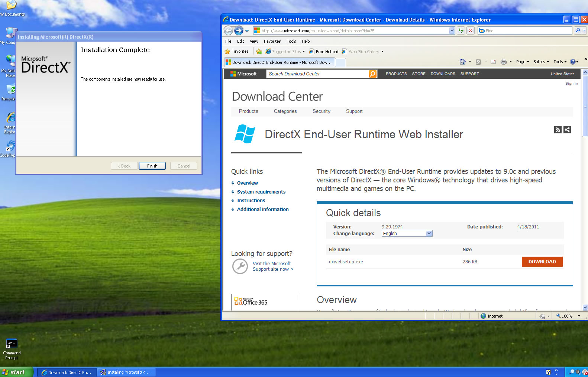Click the Favorites star button
The height and width of the screenshot is (377, 588).
(236, 52)
